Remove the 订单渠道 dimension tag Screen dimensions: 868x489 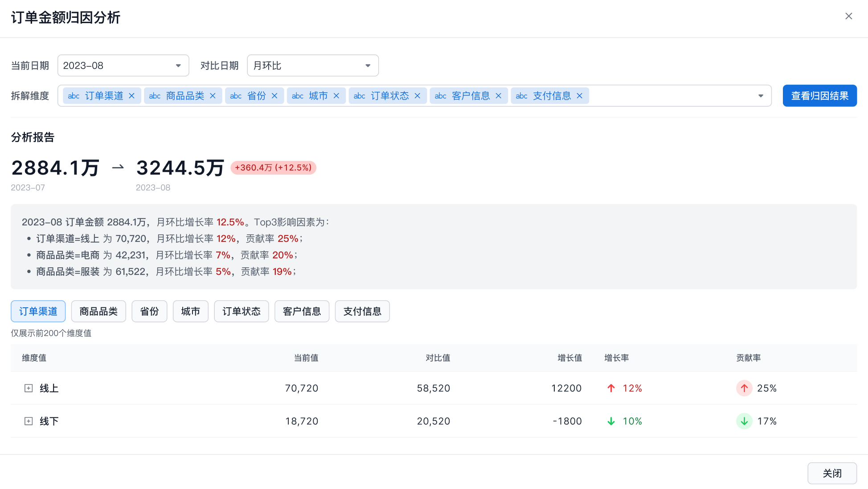[x=131, y=96]
